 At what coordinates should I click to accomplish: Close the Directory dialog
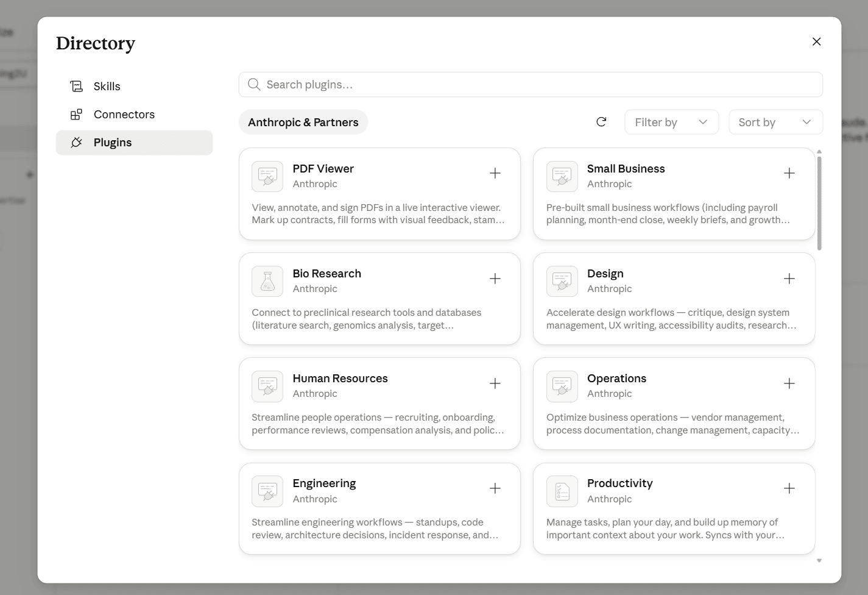817,41
